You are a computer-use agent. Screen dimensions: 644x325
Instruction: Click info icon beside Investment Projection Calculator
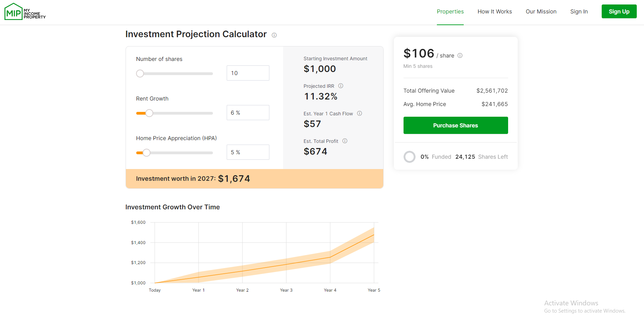click(x=274, y=35)
